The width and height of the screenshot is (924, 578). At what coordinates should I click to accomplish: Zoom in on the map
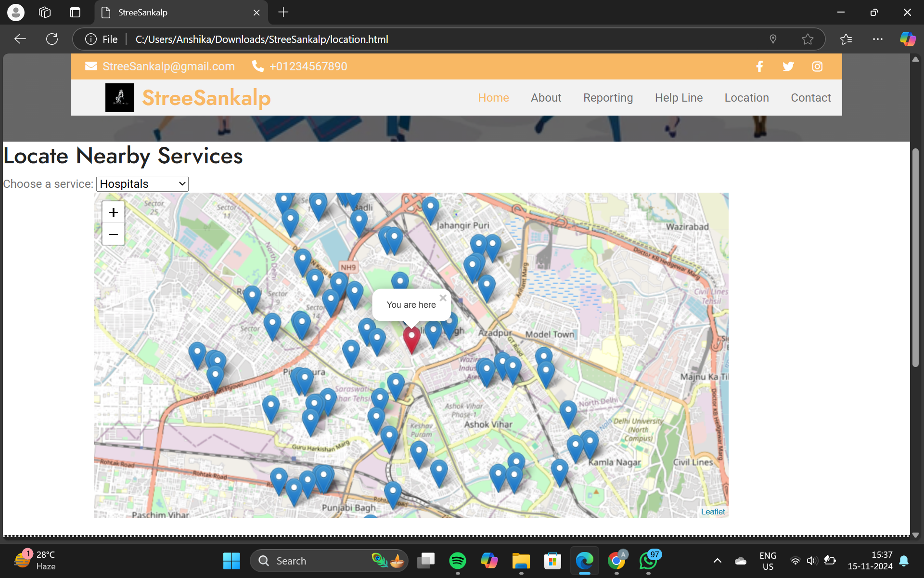pyautogui.click(x=114, y=212)
